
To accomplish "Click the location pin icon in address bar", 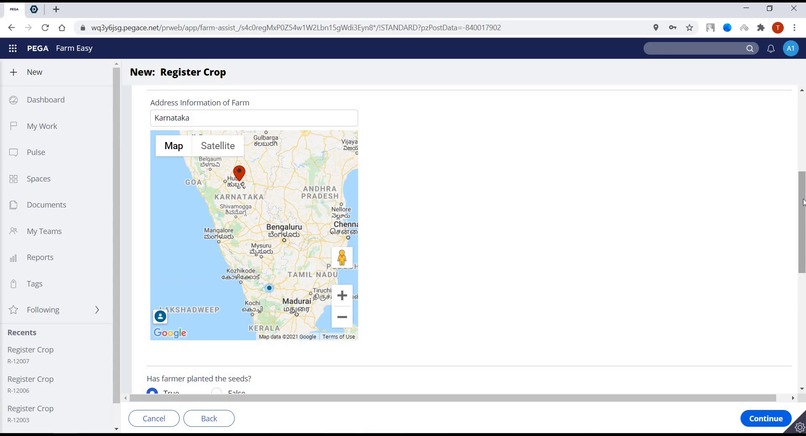I will click(656, 28).
